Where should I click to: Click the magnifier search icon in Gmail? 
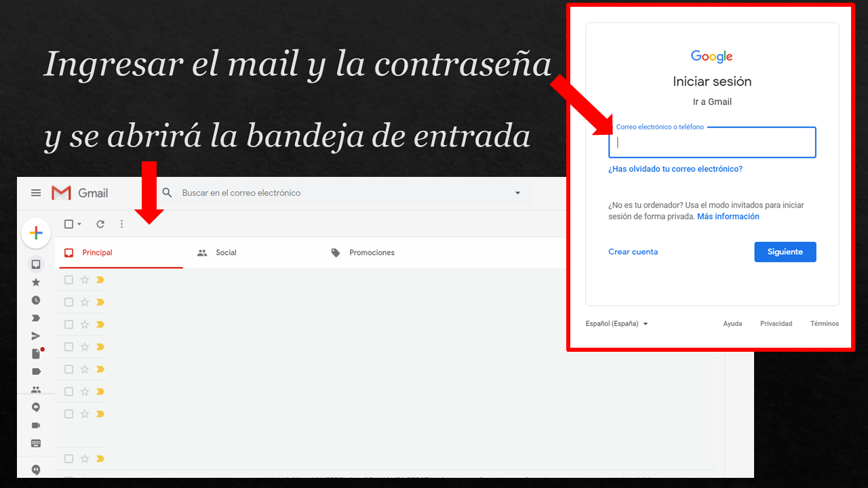point(167,193)
